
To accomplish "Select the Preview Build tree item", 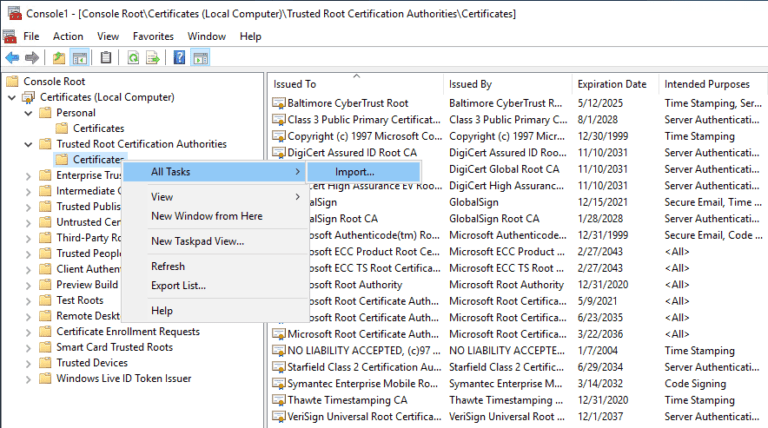I will tap(87, 285).
